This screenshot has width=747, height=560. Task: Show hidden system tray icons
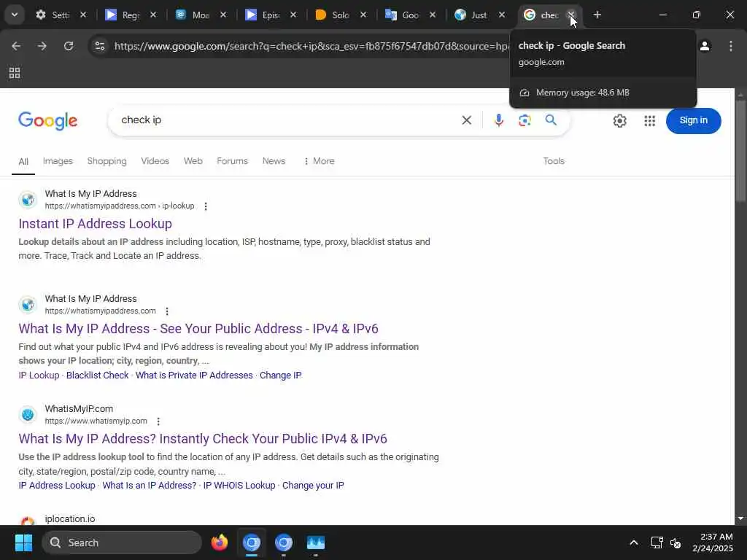pyautogui.click(x=634, y=542)
